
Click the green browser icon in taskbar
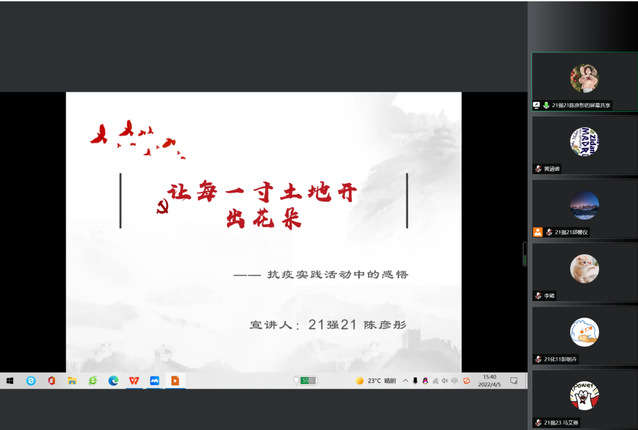point(93,381)
